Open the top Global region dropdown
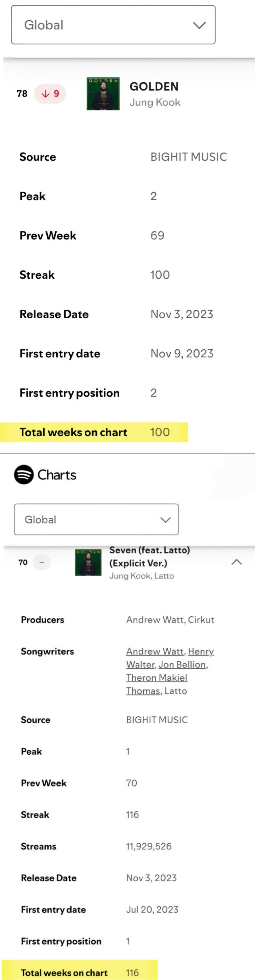Screen dimensions: 255x980 point(113,25)
